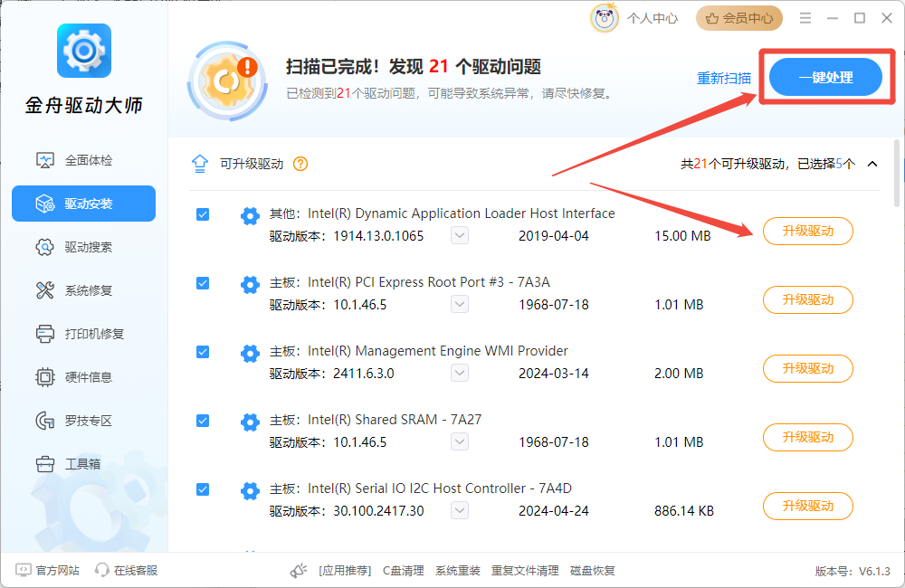Collapse the 可升级驱动 section chevron
Viewport: 905px width, 588px height.
click(x=872, y=164)
